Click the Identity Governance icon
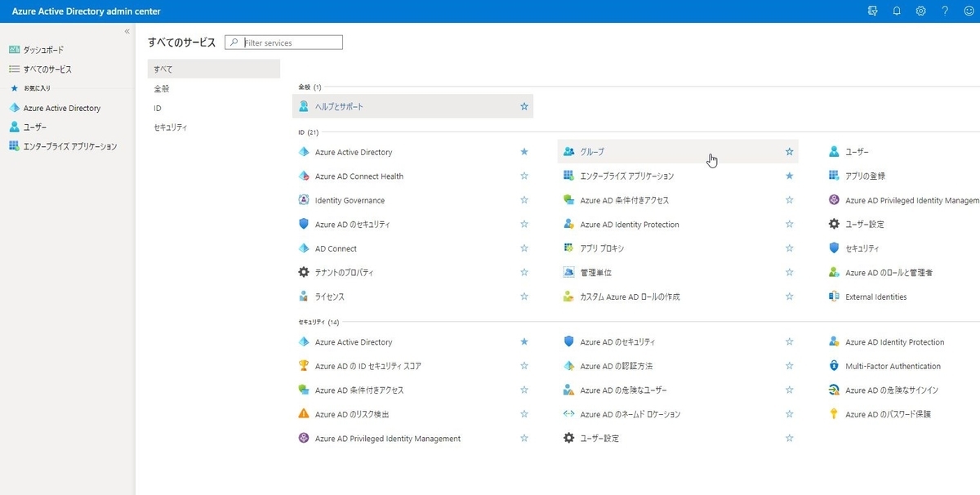The width and height of the screenshot is (980, 495). point(304,200)
